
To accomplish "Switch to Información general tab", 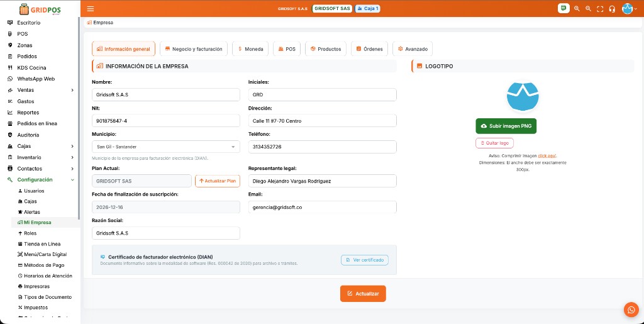I will pos(124,49).
